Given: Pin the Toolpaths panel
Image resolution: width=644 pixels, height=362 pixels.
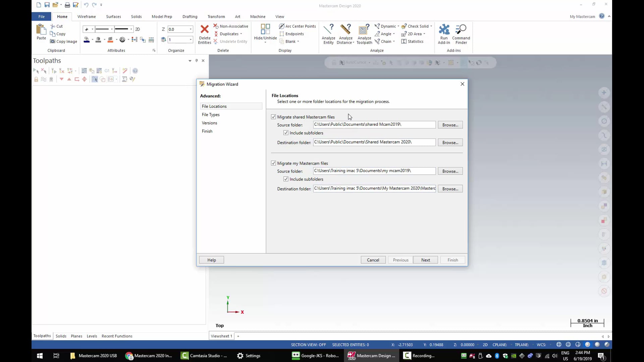Looking at the screenshot, I should click(x=197, y=61).
